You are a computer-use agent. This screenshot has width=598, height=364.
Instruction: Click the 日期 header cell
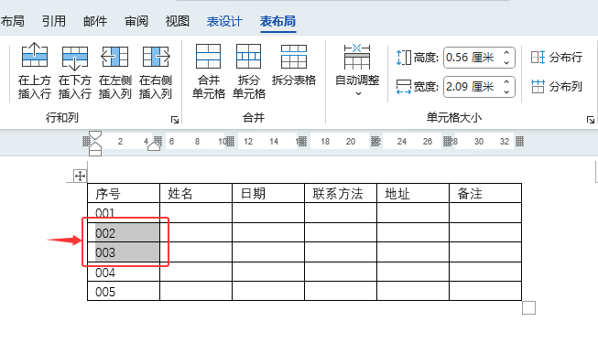pyautogui.click(x=268, y=193)
